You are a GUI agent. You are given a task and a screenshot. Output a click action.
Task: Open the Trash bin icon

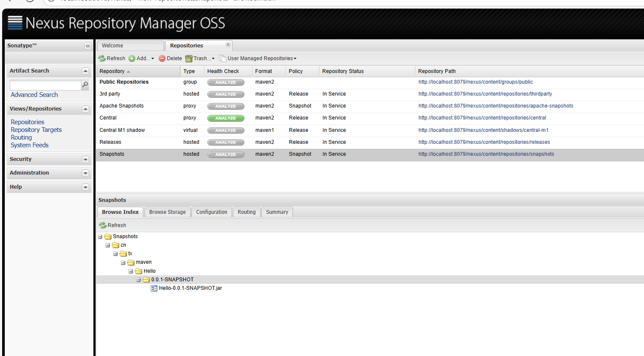tap(189, 58)
